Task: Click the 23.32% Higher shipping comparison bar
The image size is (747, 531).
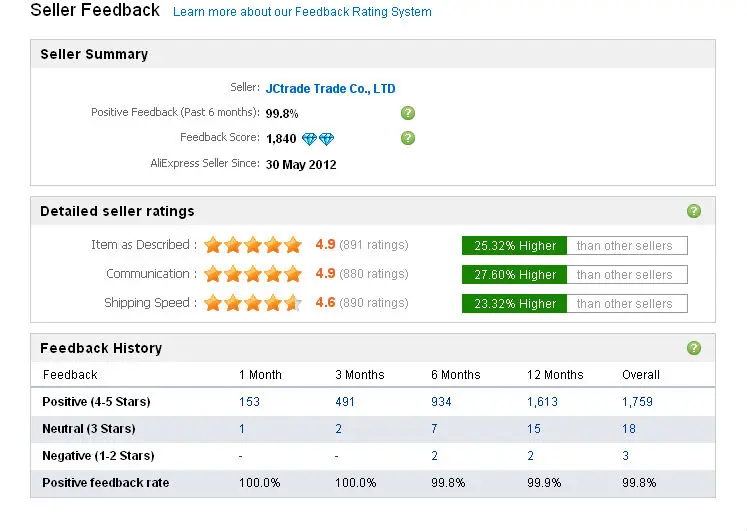Action: pos(514,304)
